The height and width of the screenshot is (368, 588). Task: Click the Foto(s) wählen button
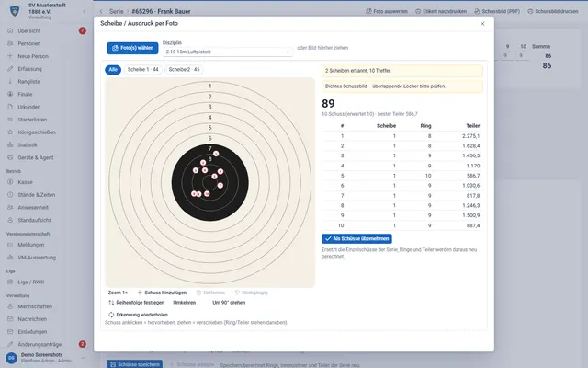click(x=132, y=48)
